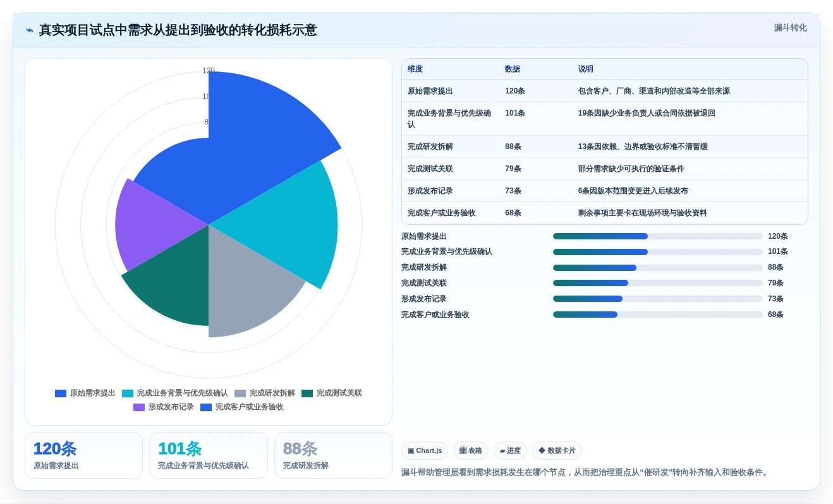
Task: Click the 漏斗帮助管理层 footer description
Action: pos(586,472)
